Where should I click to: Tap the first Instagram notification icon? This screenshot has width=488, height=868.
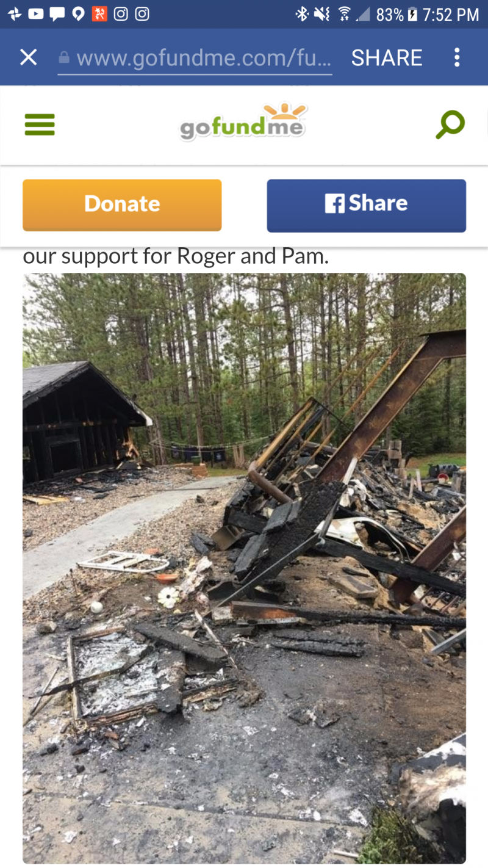[x=121, y=14]
